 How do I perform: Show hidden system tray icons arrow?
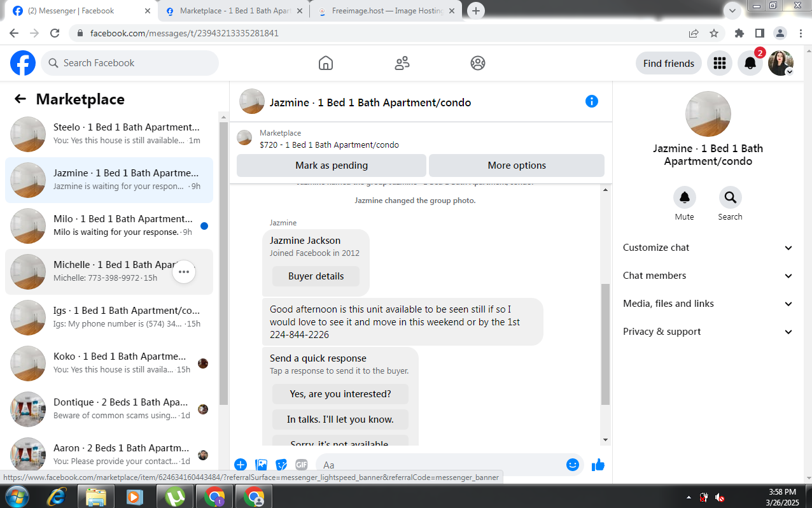(x=689, y=497)
